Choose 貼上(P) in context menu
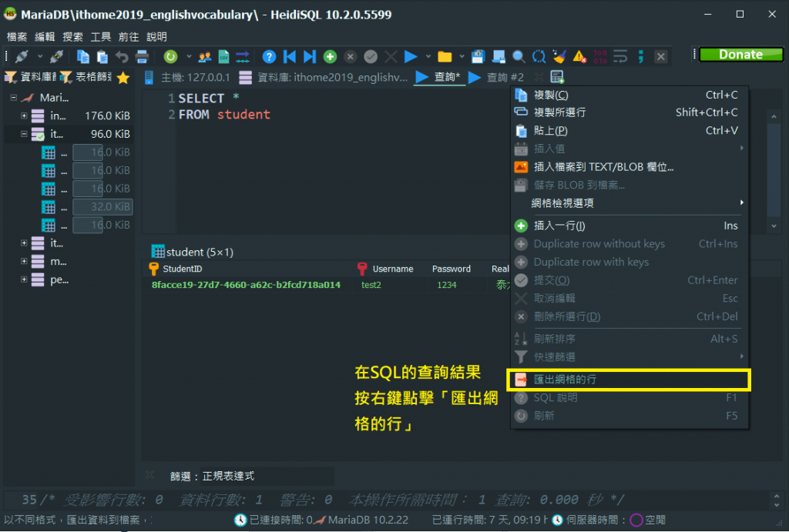This screenshot has width=789, height=532. click(x=629, y=131)
